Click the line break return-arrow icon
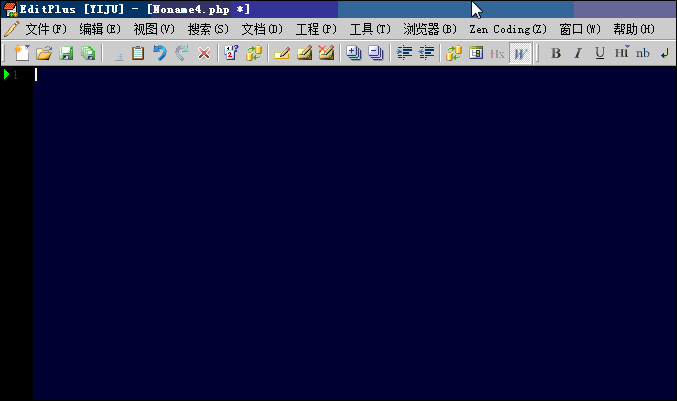 [664, 53]
